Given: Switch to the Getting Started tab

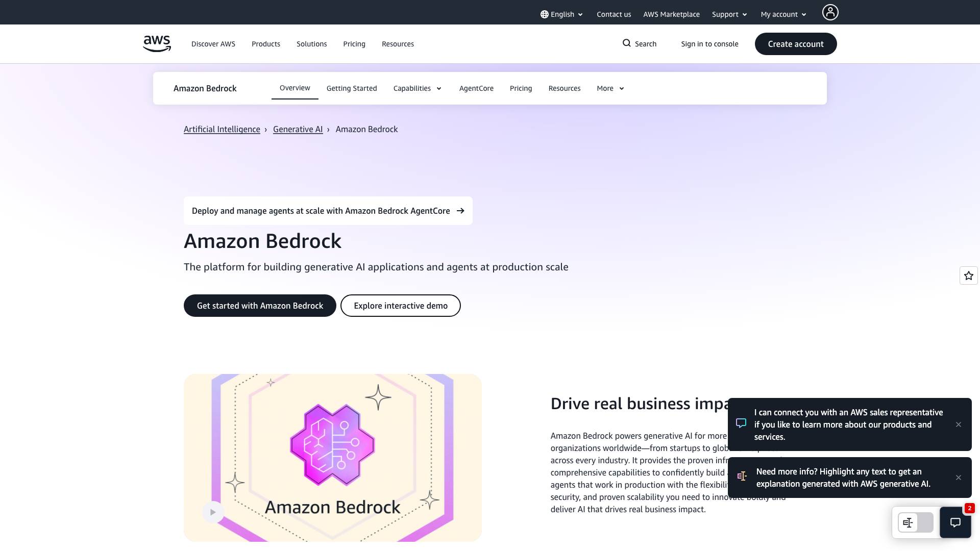Looking at the screenshot, I should click(x=351, y=88).
